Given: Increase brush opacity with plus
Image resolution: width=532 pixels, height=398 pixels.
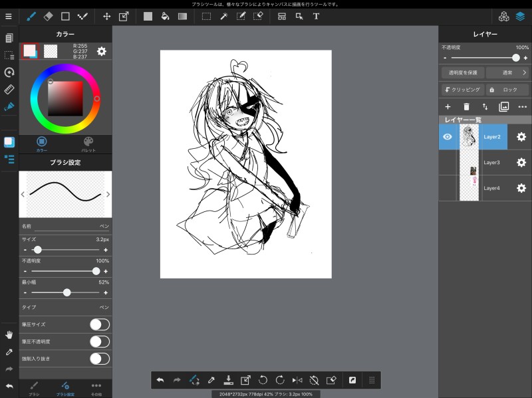Looking at the screenshot, I should (x=106, y=271).
